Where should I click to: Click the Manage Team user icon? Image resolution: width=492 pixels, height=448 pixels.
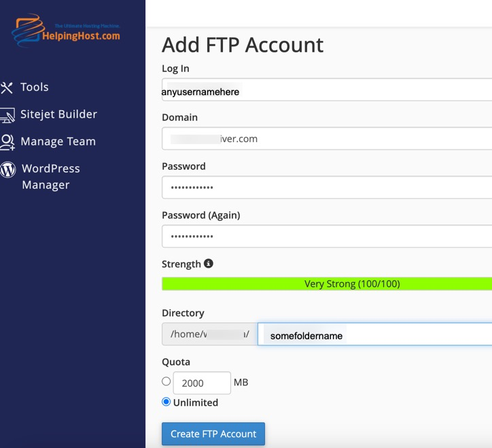click(7, 142)
